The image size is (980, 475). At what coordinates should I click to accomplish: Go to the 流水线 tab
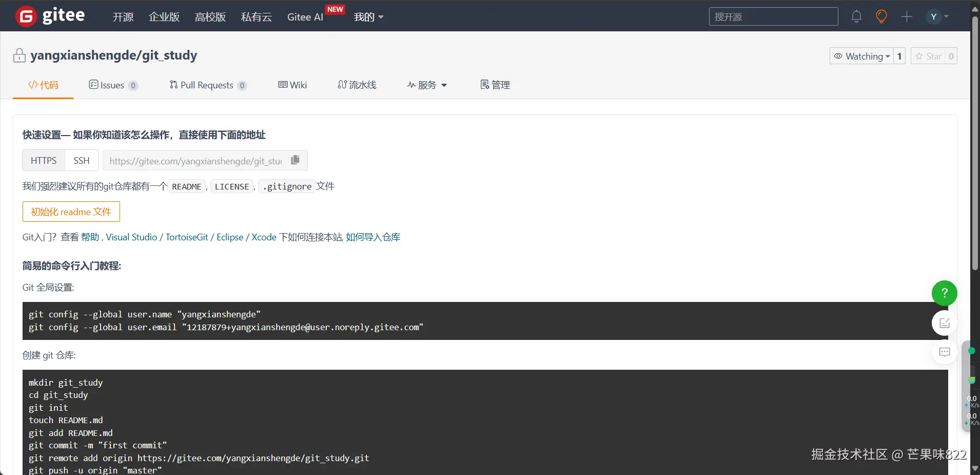[357, 85]
